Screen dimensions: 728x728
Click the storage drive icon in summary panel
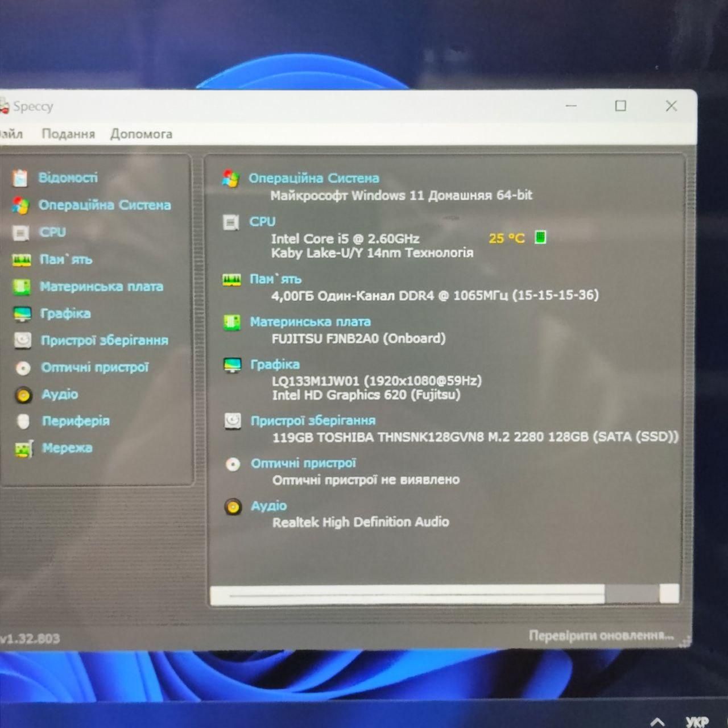click(x=233, y=421)
